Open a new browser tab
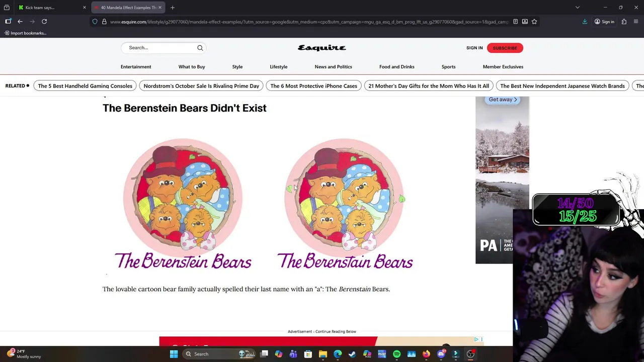This screenshot has height=362, width=644. 173,8
